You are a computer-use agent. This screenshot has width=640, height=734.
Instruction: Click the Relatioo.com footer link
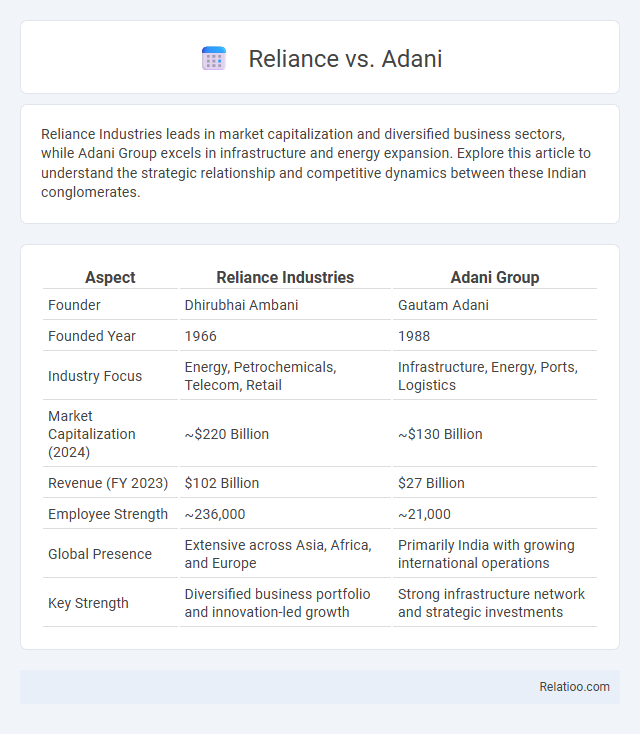tap(574, 687)
